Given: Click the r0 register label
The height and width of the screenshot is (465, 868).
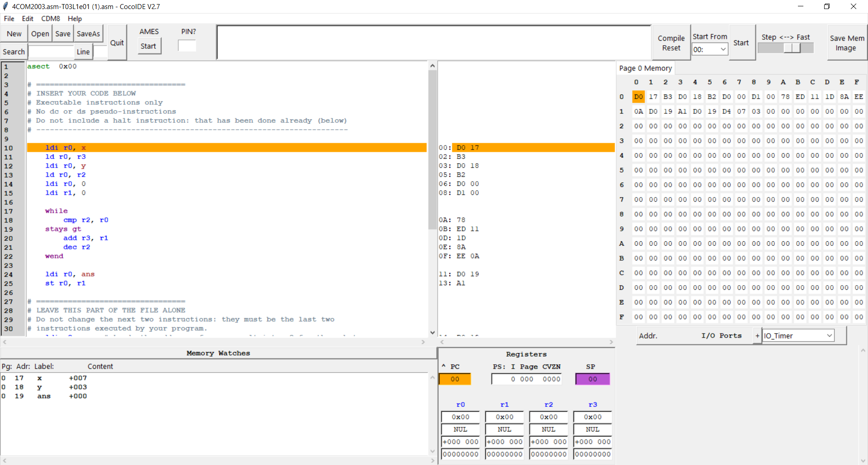Looking at the screenshot, I should 460,404.
